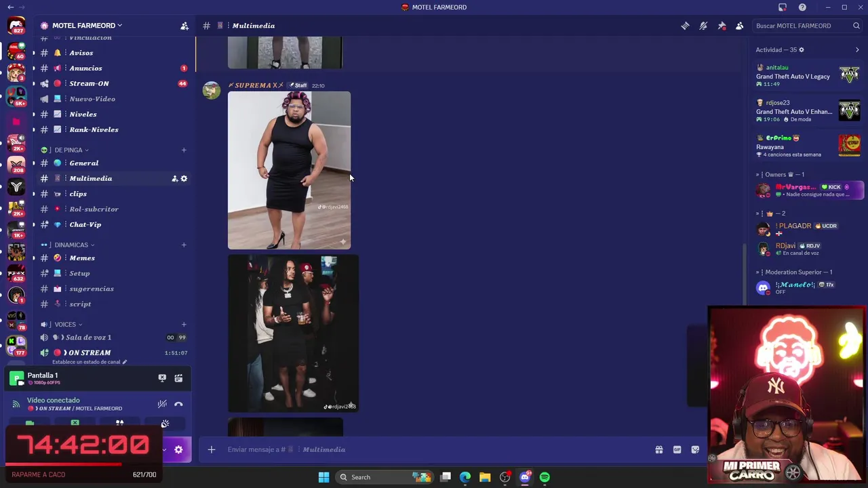Click invite icon on Multimedia channel
This screenshot has width=868, height=488.
174,179
